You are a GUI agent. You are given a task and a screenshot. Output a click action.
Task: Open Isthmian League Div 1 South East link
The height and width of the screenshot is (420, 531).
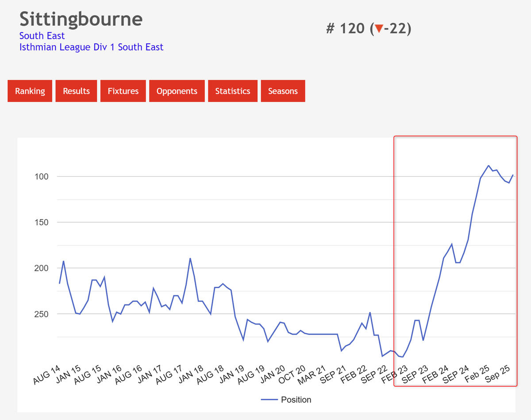(x=92, y=47)
